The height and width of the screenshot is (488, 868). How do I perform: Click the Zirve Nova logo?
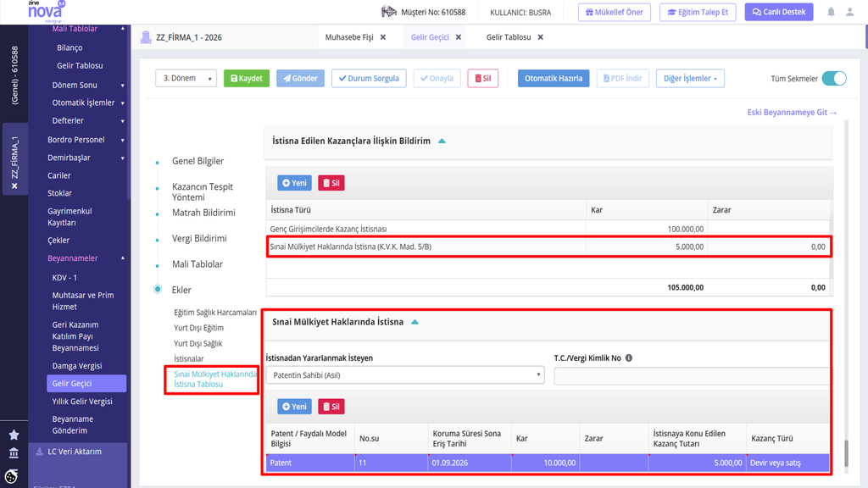point(46,11)
